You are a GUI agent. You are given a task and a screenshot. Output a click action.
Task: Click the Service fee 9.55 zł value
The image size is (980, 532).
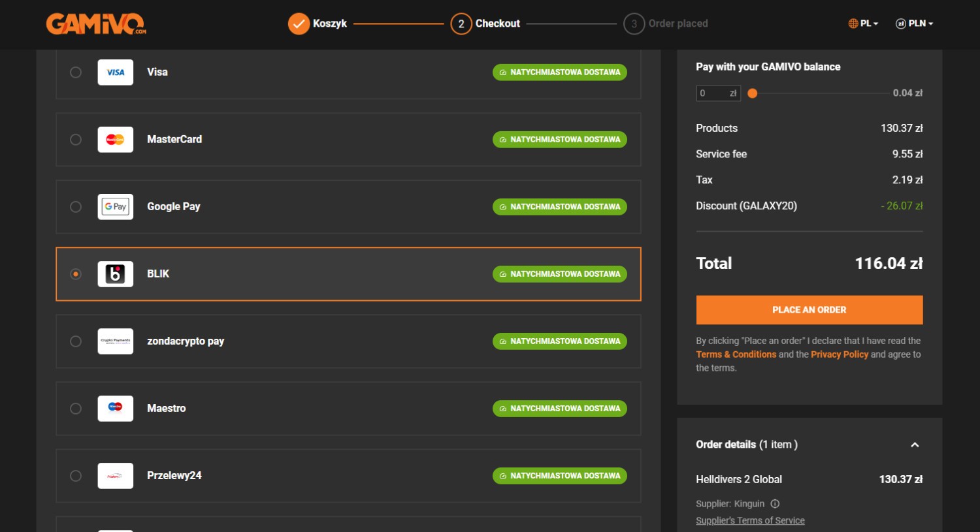907,155
